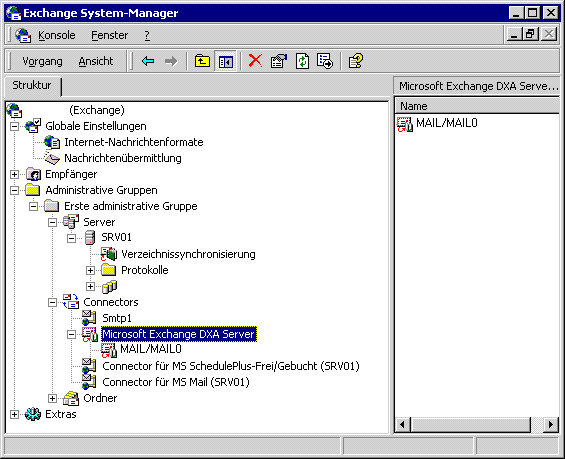This screenshot has width=565, height=459.
Task: Expand the Ordner node
Action: (x=53, y=398)
